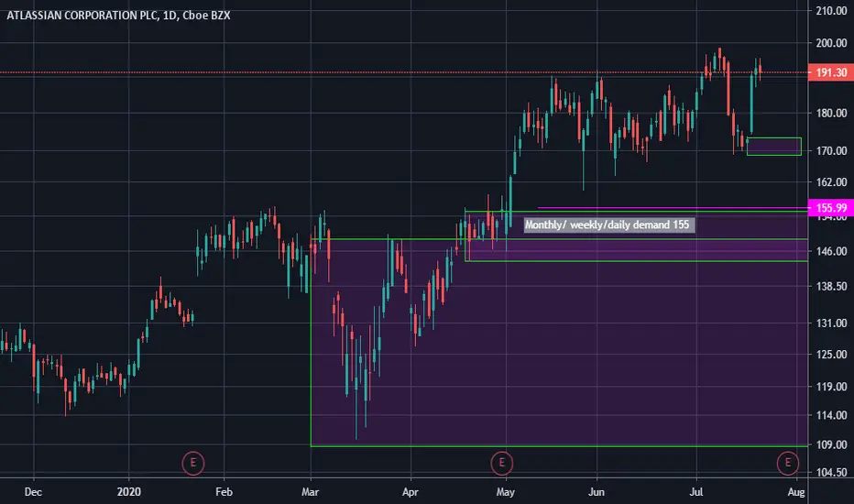The width and height of the screenshot is (854, 504).
Task: Click the 200.00 price axis label
Action: (x=831, y=43)
